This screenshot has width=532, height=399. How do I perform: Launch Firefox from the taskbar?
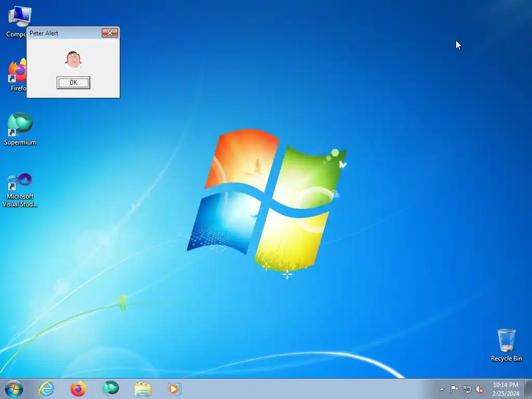78,389
